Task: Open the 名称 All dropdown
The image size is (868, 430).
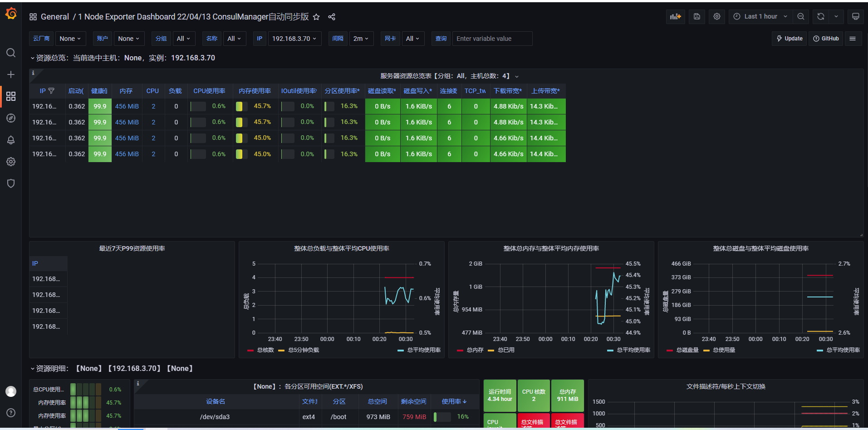Action: (235, 39)
